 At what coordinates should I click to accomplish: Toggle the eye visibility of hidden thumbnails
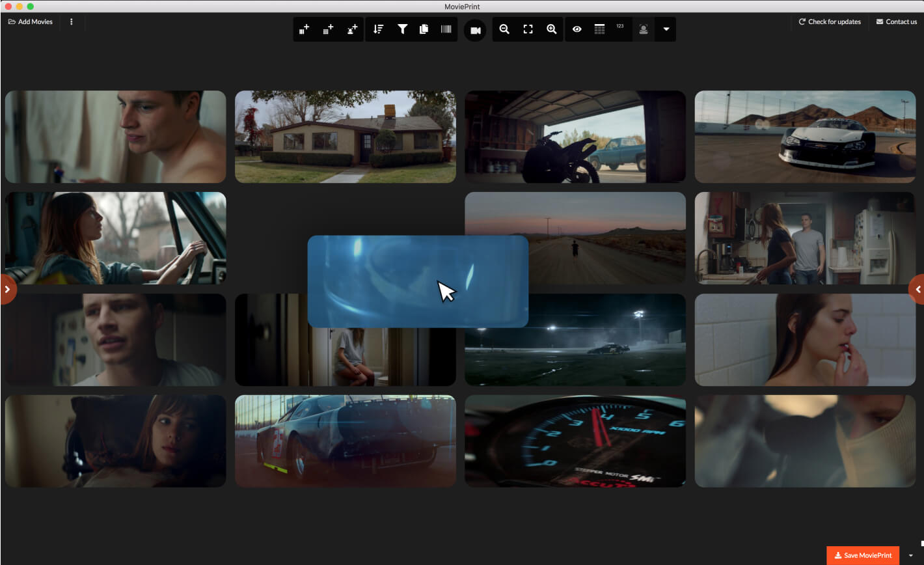(x=577, y=29)
